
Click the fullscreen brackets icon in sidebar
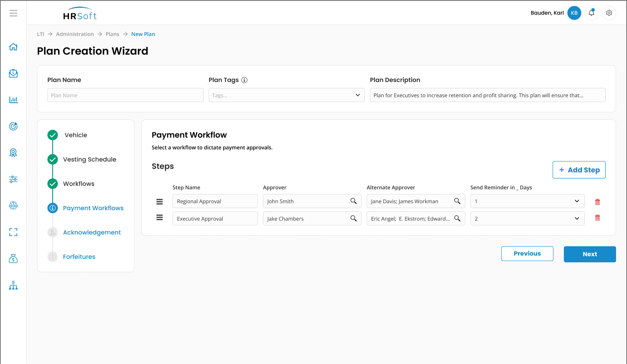13,232
